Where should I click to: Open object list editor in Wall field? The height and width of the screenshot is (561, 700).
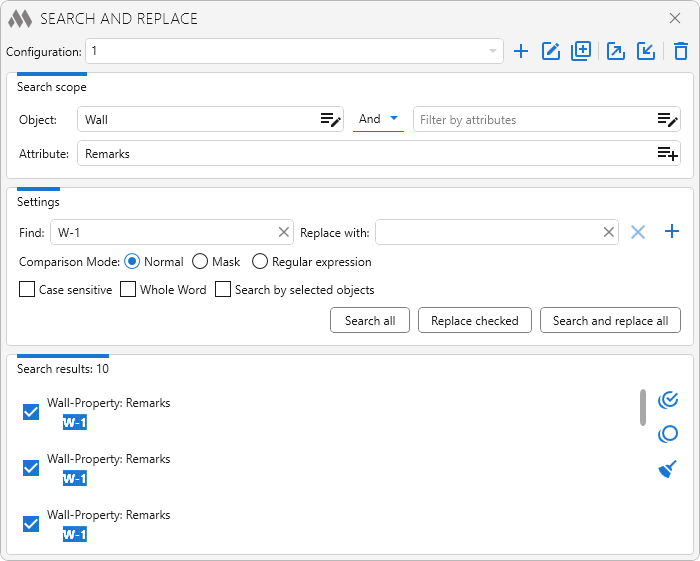pyautogui.click(x=331, y=120)
